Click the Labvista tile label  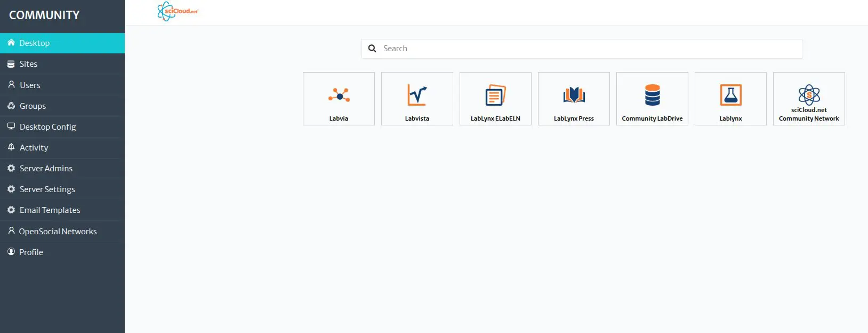point(417,118)
